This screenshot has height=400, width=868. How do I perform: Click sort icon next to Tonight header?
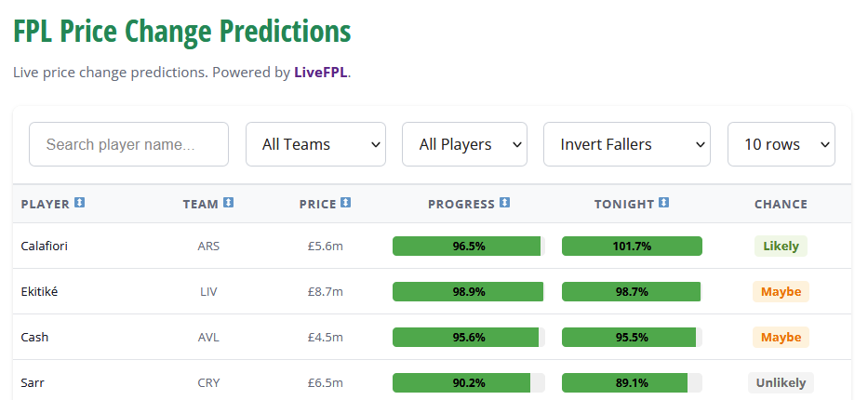[x=662, y=203]
